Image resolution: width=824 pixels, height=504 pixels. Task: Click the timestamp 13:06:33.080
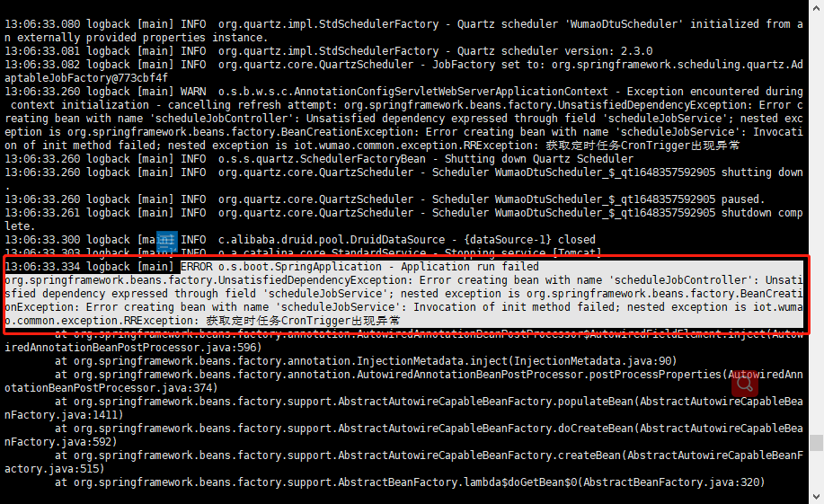pos(42,24)
